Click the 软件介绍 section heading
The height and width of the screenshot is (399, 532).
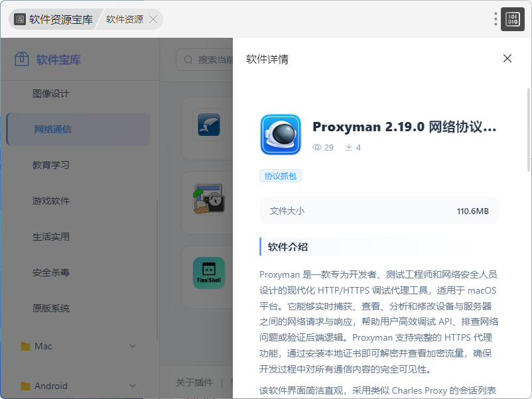click(288, 247)
